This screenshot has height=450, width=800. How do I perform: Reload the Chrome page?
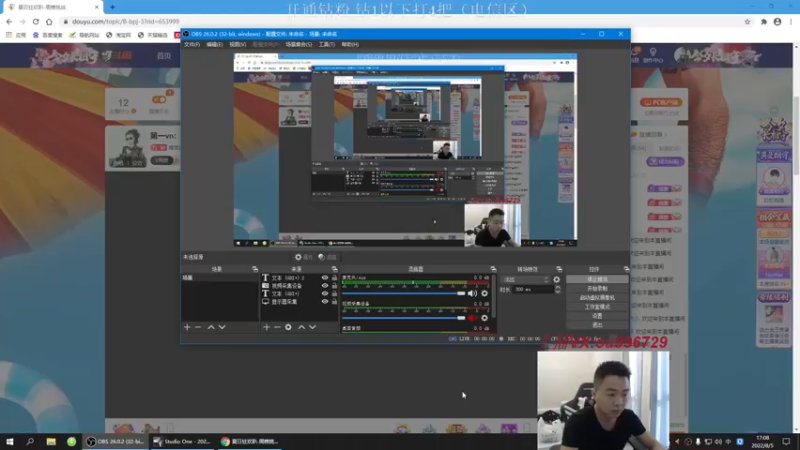click(36, 21)
